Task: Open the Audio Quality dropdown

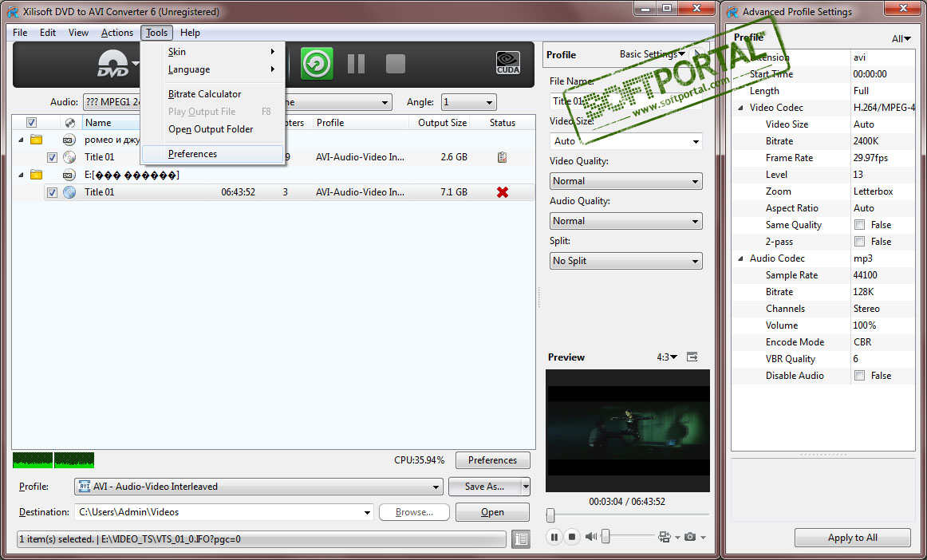Action: (626, 221)
